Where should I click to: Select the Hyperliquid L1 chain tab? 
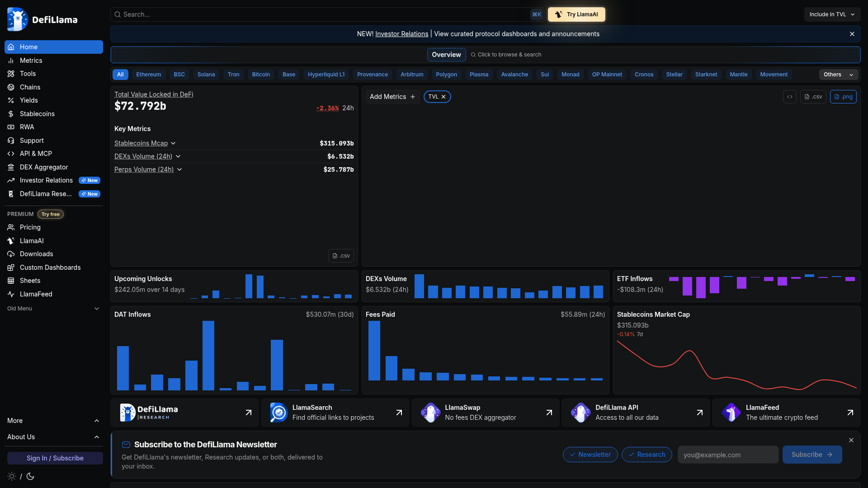point(326,75)
